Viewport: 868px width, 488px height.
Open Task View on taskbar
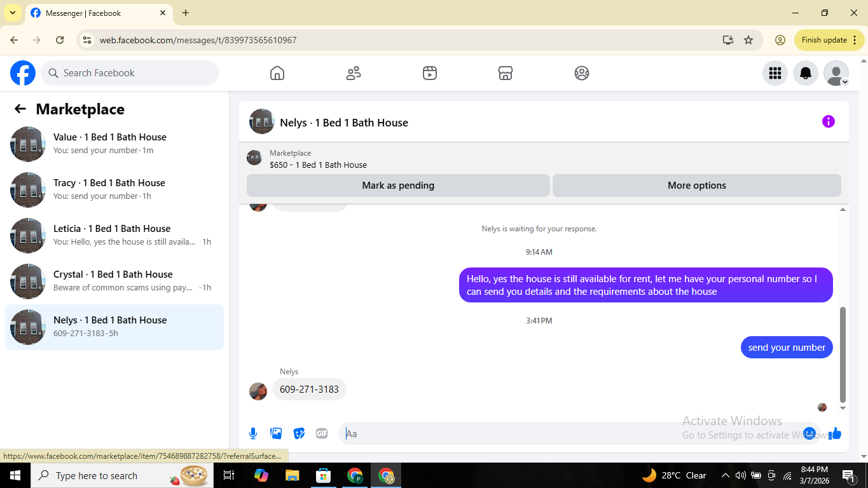[229, 475]
